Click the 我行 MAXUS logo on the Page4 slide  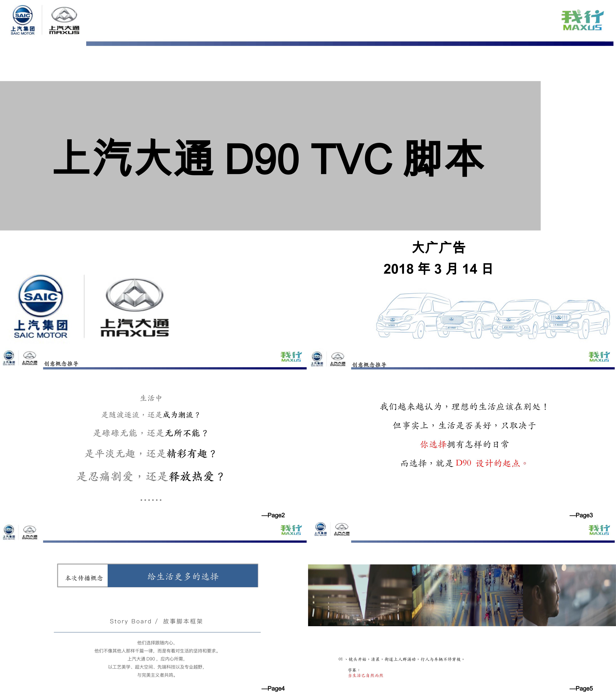(291, 530)
